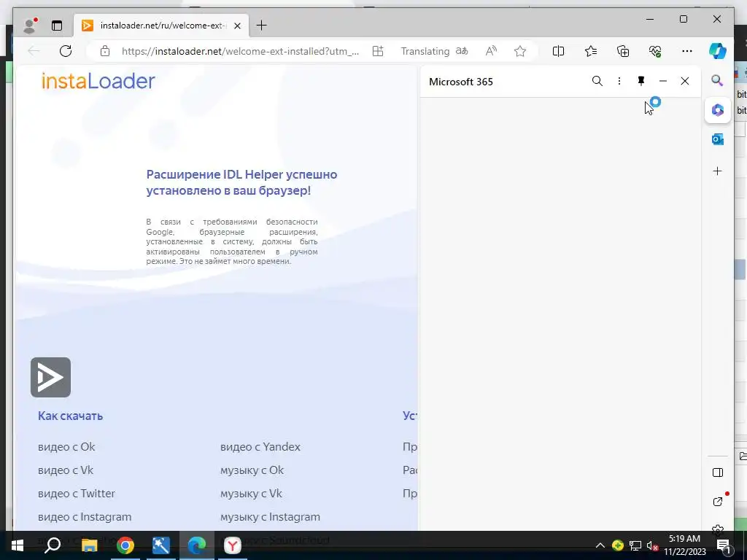Search in Microsoft 365 panel

(x=597, y=81)
